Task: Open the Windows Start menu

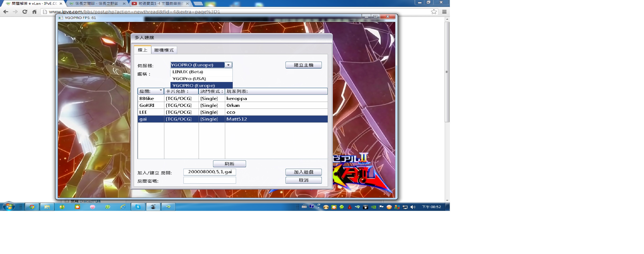Action: [x=9, y=207]
